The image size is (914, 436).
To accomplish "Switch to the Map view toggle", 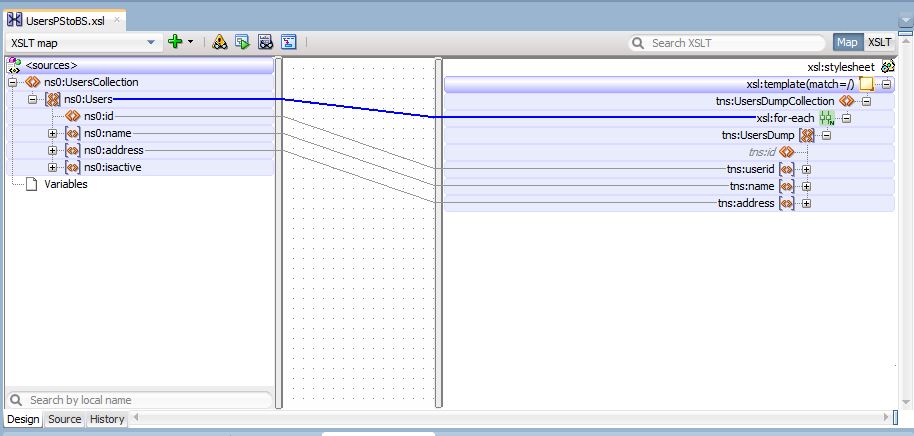I will point(847,43).
